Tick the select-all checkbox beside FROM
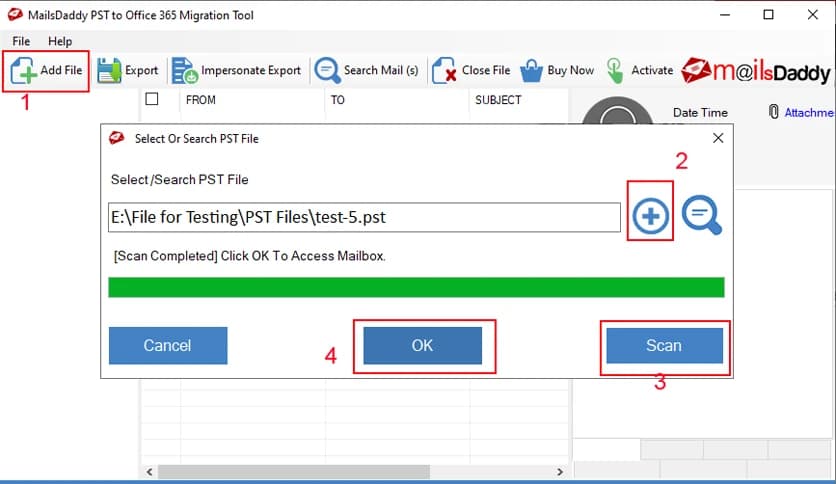 (x=152, y=99)
